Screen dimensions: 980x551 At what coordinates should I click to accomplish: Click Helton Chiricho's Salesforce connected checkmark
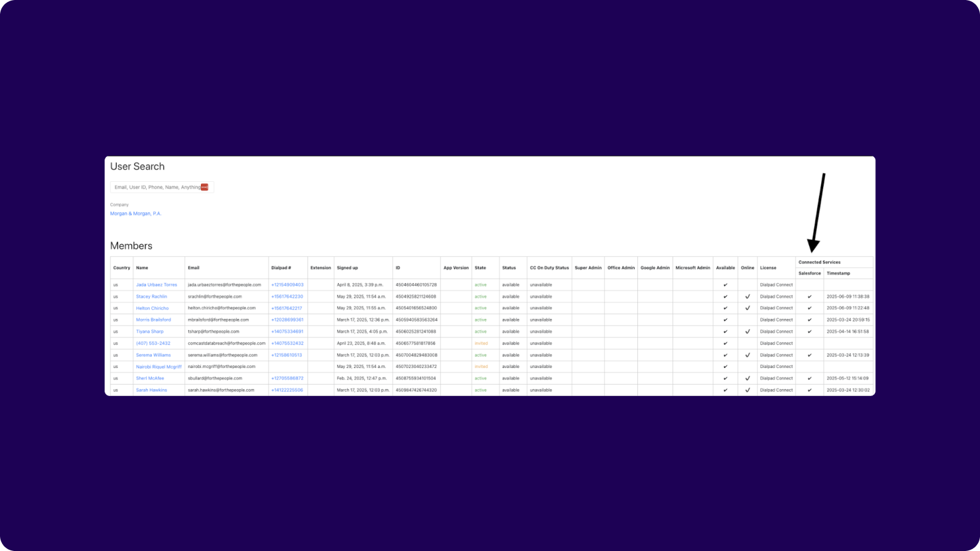[809, 308]
